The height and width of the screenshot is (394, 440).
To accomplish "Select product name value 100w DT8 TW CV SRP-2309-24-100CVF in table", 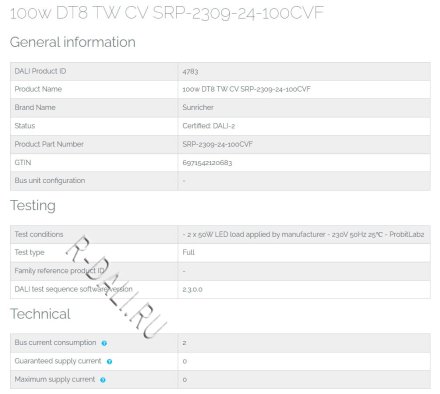I will tap(246, 89).
